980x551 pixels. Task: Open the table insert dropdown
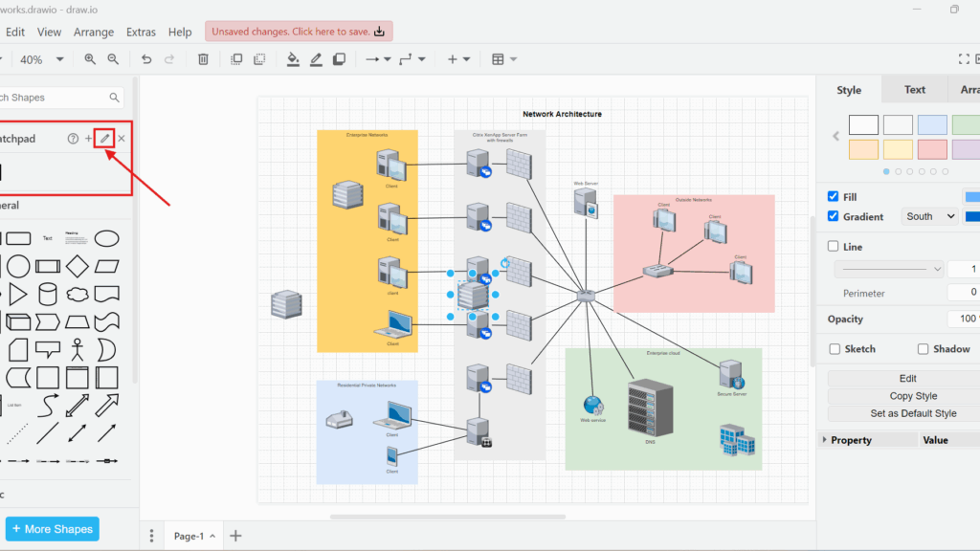pos(504,59)
